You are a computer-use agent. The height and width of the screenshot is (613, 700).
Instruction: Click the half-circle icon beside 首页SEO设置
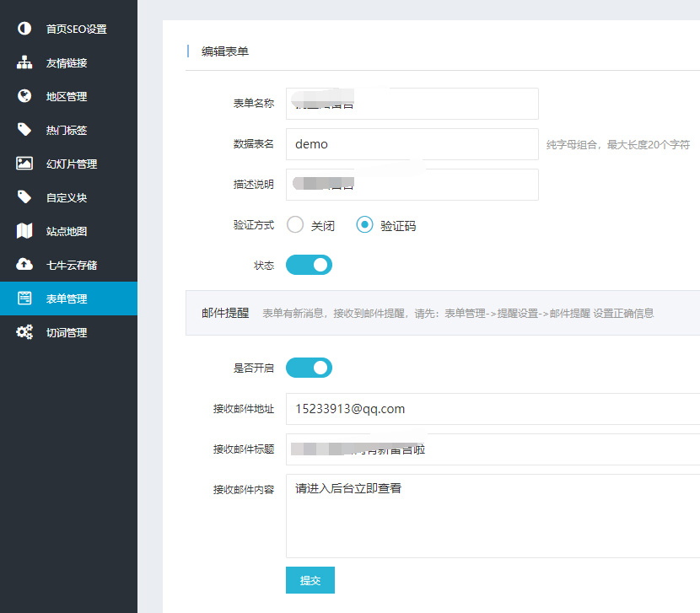tap(24, 29)
